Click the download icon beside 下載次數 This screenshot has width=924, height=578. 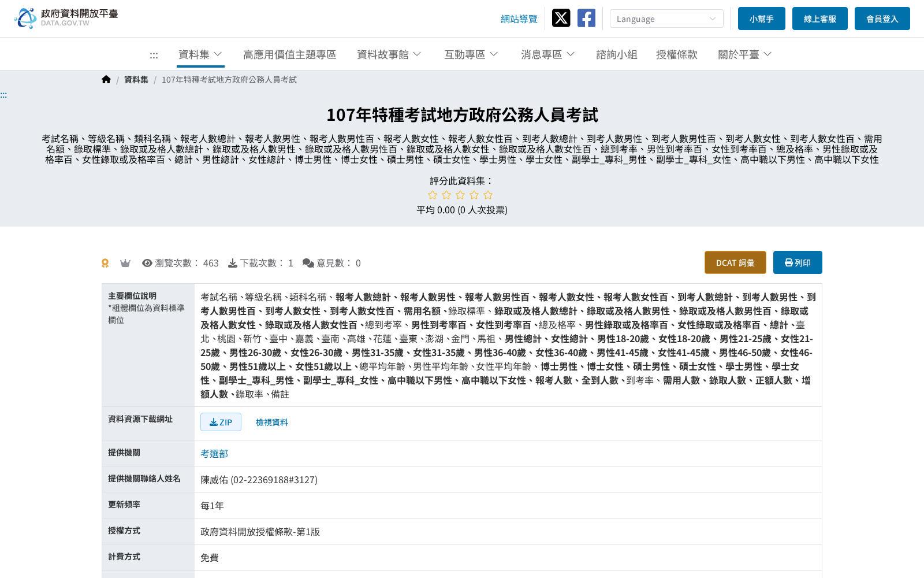(x=233, y=263)
